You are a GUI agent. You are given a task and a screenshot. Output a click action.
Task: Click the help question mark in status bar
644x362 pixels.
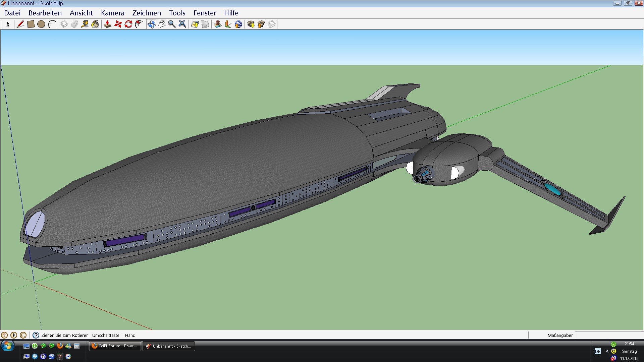36,335
